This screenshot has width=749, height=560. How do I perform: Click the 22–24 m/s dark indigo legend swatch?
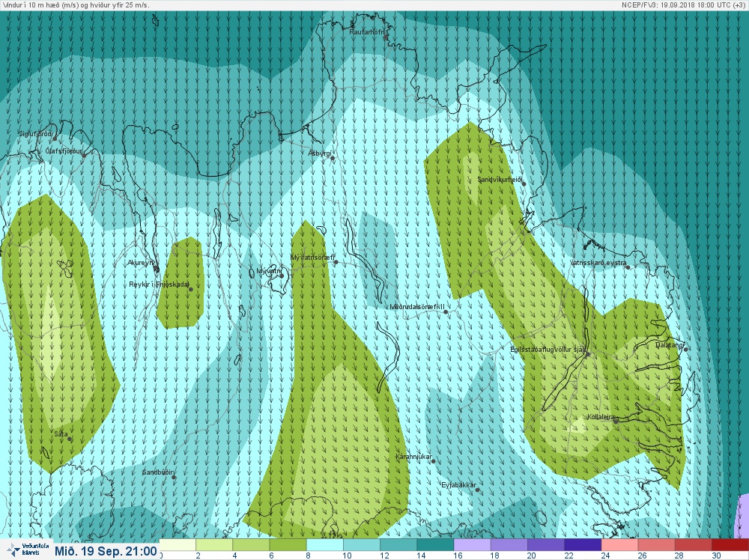tap(582, 545)
